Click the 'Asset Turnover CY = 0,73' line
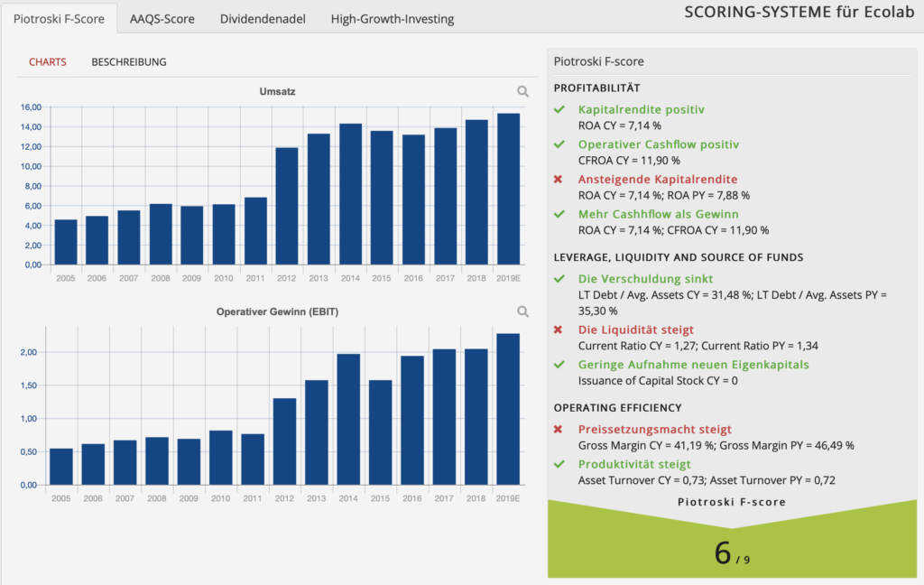Image resolution: width=924 pixels, height=585 pixels. [x=707, y=480]
